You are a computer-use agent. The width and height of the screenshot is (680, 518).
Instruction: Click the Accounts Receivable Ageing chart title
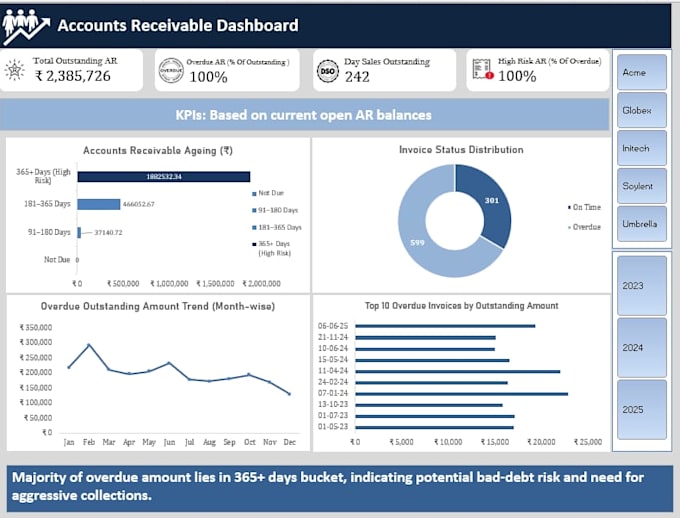[158, 151]
